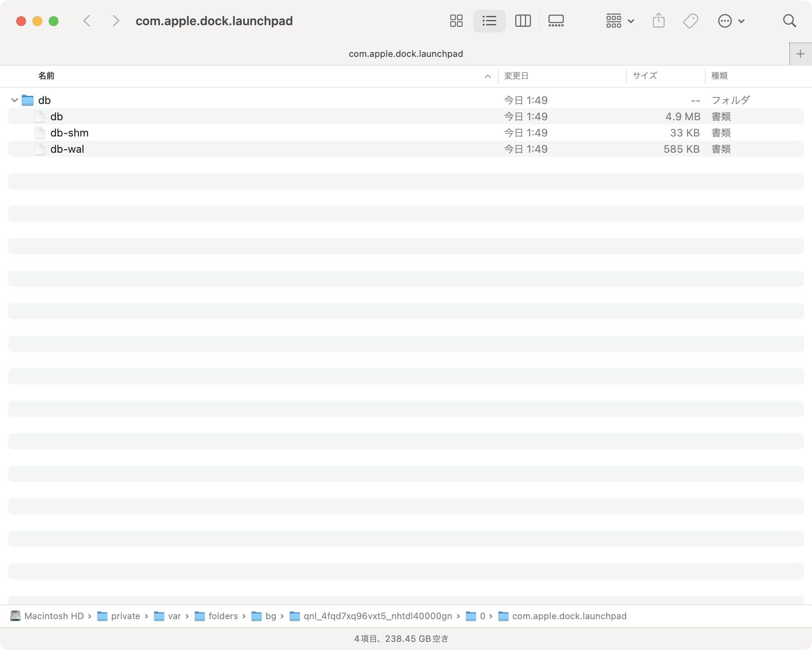Viewport: 812px width, 650px height.
Task: Select the db-shm file icon
Action: click(x=40, y=133)
